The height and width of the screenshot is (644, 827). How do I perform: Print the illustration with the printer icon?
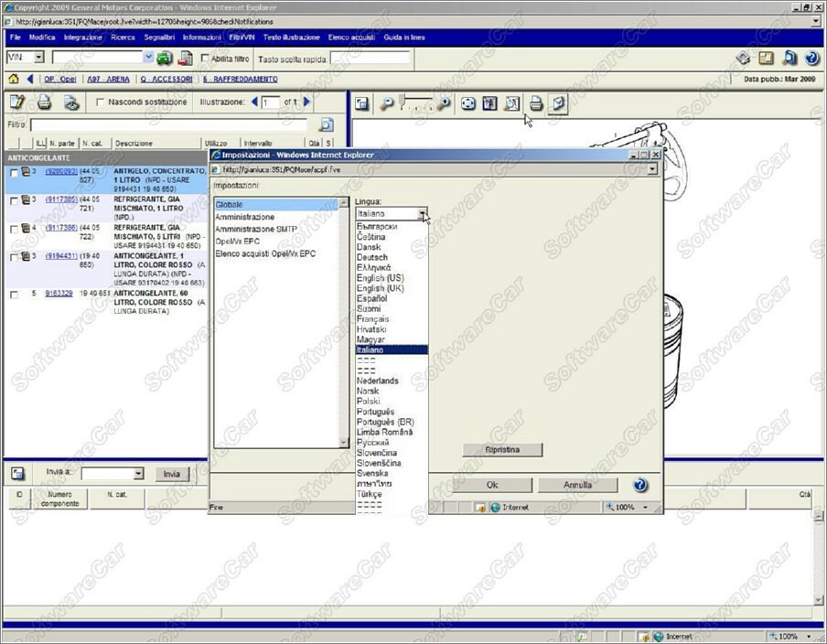click(536, 104)
